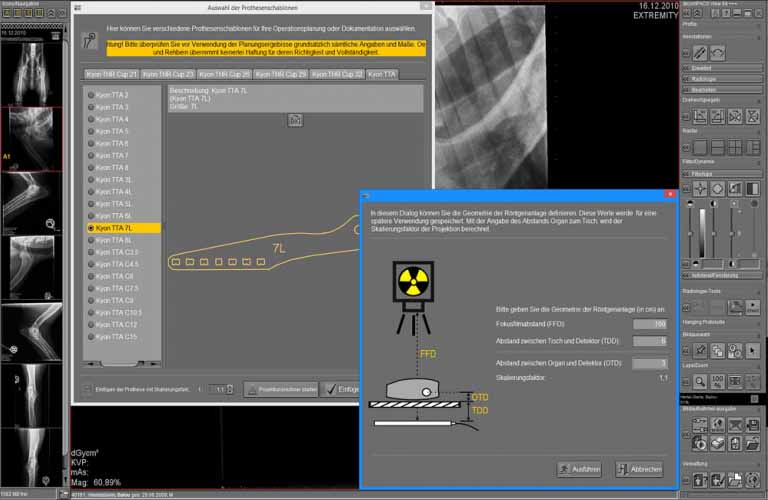Click the save icon above the template preview
Screen dimensions: 768x500
tap(295, 120)
